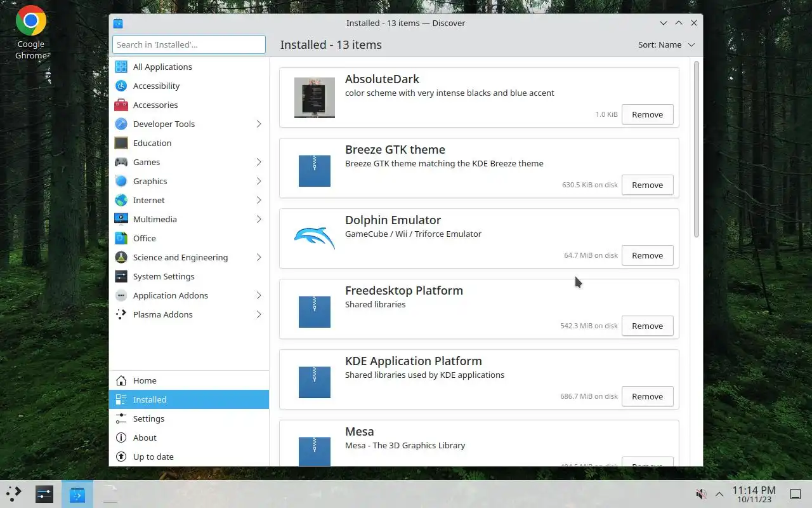Open the Up to date page
This screenshot has width=812, height=508.
click(189, 457)
